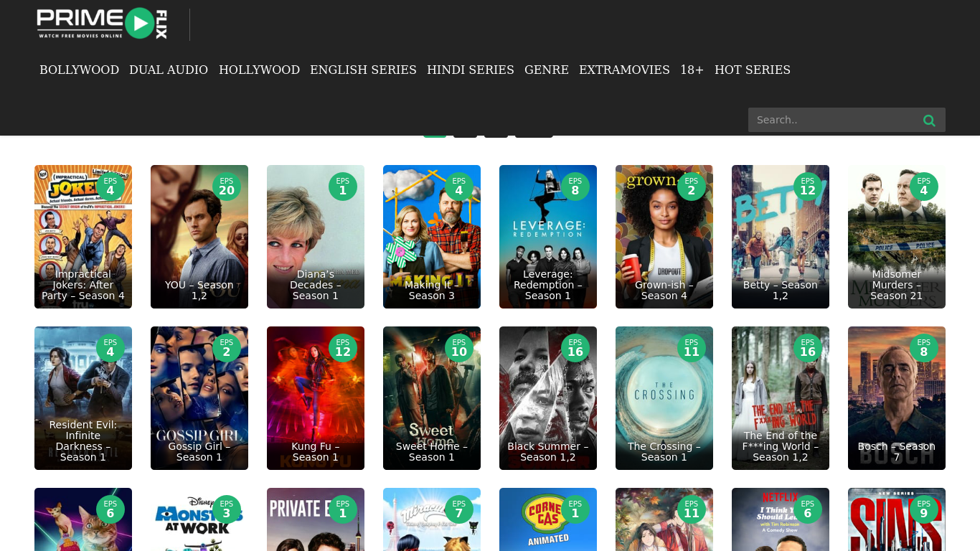The height and width of the screenshot is (551, 980).
Task: Switch to the ENGLISH SERIES section
Action: coord(363,70)
